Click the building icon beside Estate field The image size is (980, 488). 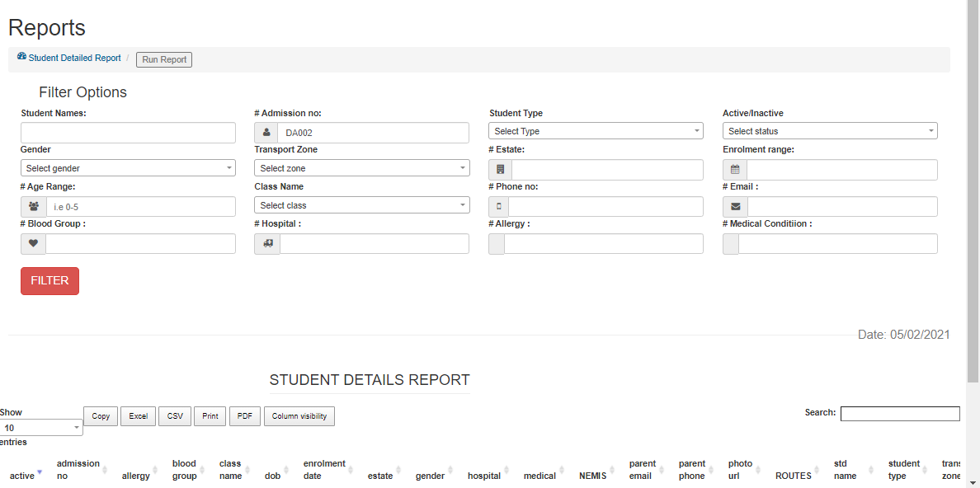coord(501,170)
